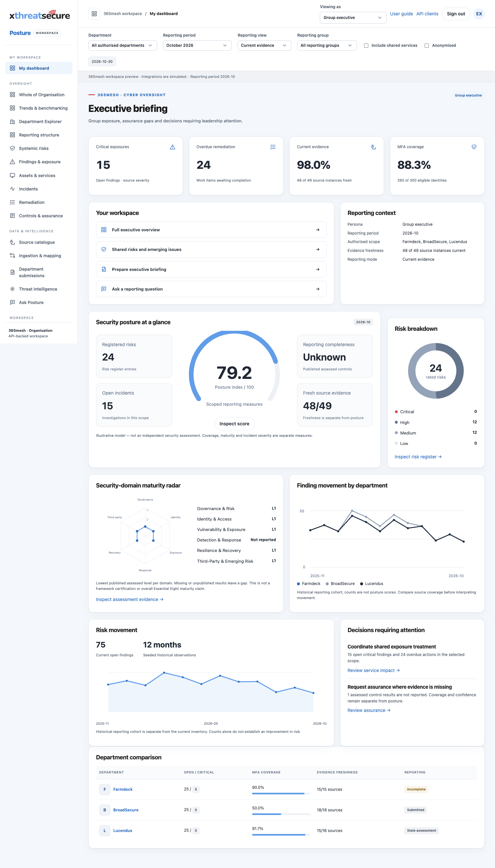Open Inspect assessment evidence link
Viewport: 495px width, 868px height.
coord(130,599)
